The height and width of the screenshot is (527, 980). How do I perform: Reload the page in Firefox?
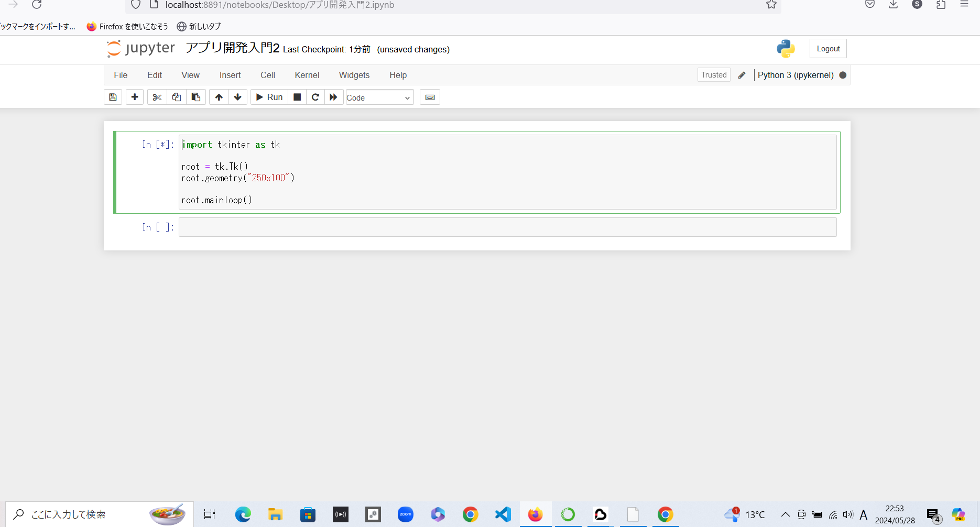tap(37, 5)
